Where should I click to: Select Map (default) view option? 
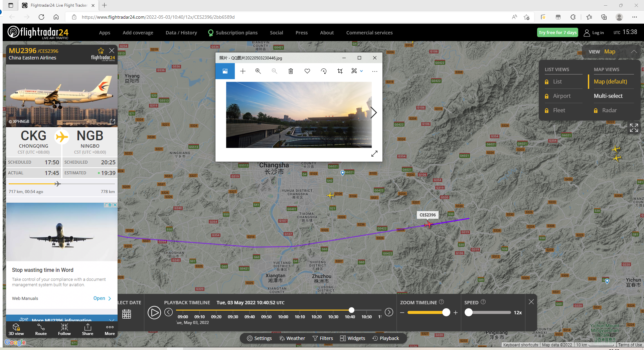point(610,82)
